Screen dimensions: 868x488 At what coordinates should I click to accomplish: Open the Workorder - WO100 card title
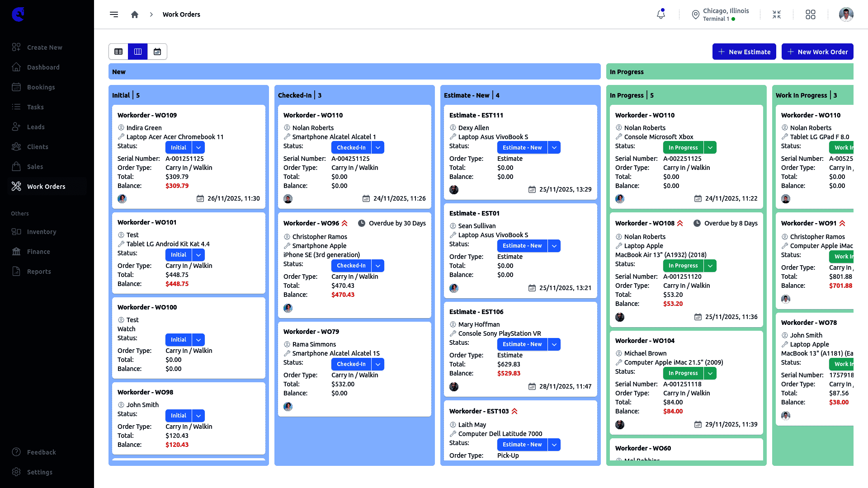point(147,307)
